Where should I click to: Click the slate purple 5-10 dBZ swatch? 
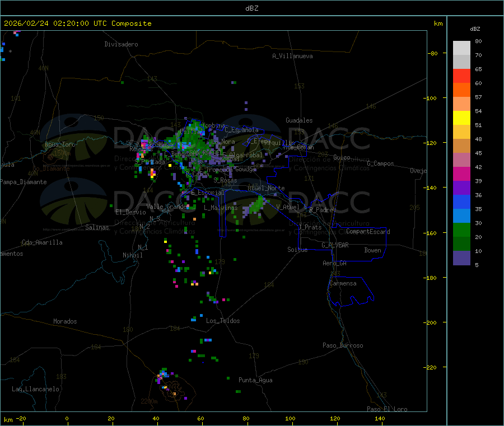tap(461, 258)
